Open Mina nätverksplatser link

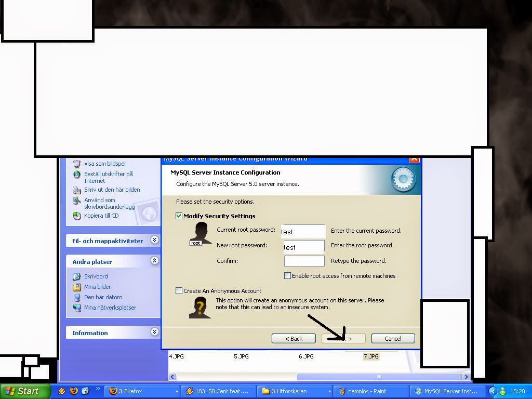pyautogui.click(x=110, y=308)
